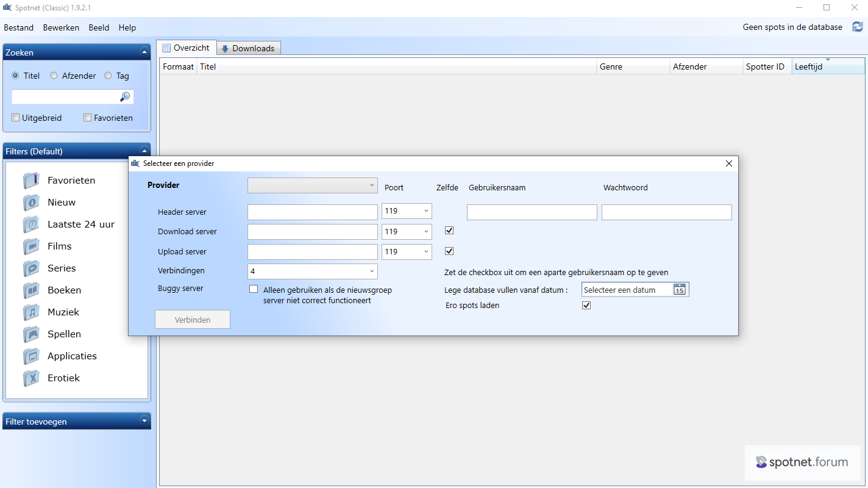Disable the Ero spots laden checkbox
Viewport: 868px width, 488px height.
coord(586,305)
